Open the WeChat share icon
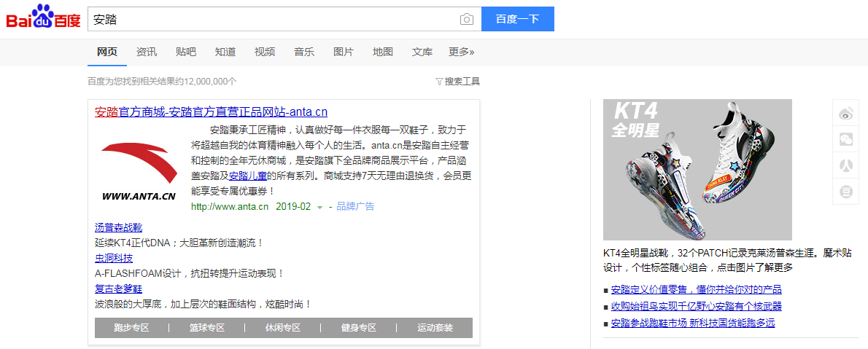 pos(846,139)
